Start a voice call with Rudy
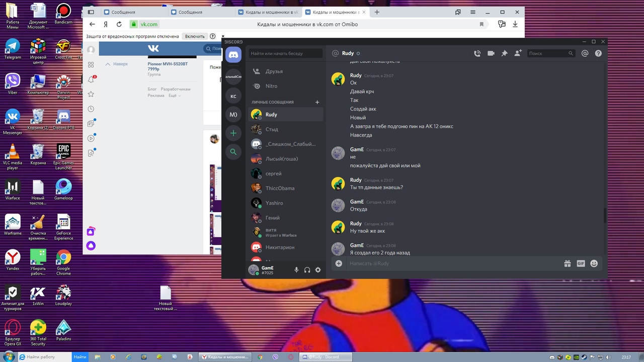644x362 pixels. pyautogui.click(x=477, y=53)
